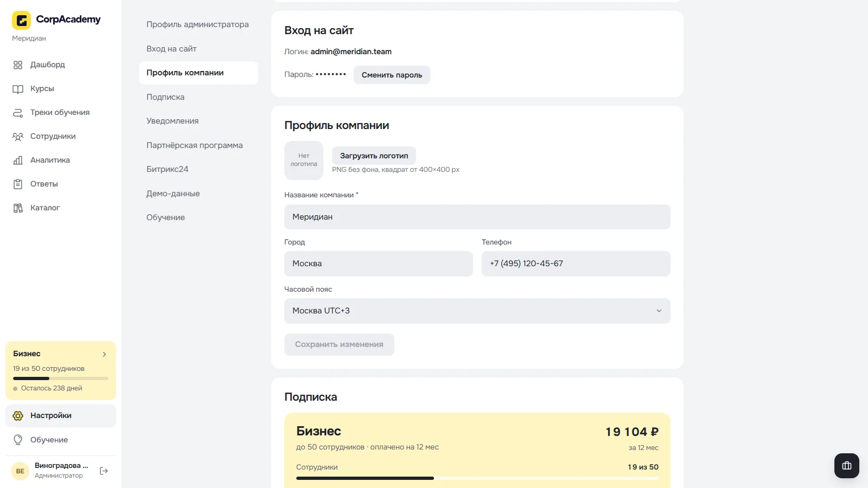Click the Нет логотипа placeholder thumbnail
The width and height of the screenshot is (868, 488).
304,160
